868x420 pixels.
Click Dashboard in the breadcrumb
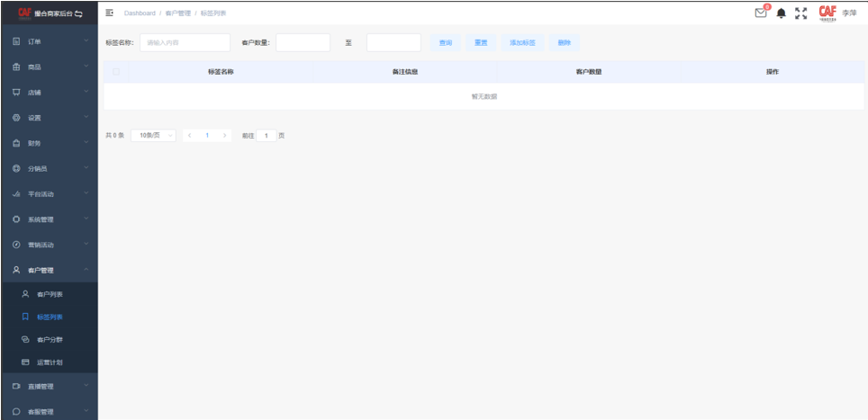[x=140, y=13]
